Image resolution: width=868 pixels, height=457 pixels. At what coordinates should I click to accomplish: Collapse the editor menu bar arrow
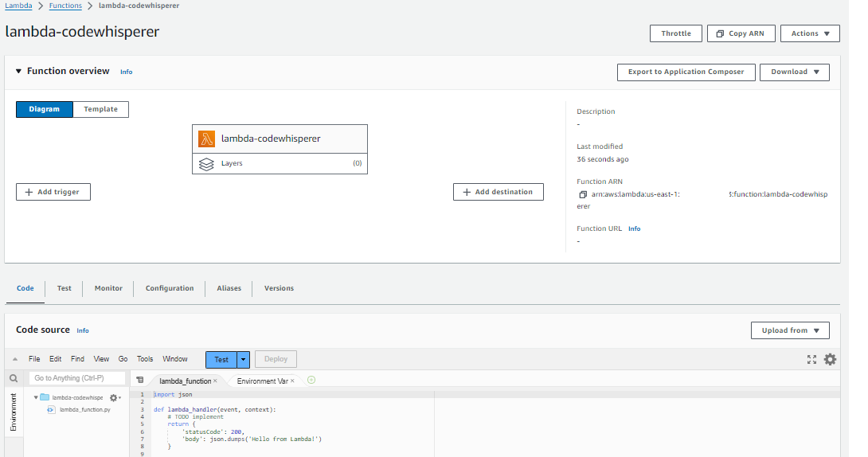[15, 359]
